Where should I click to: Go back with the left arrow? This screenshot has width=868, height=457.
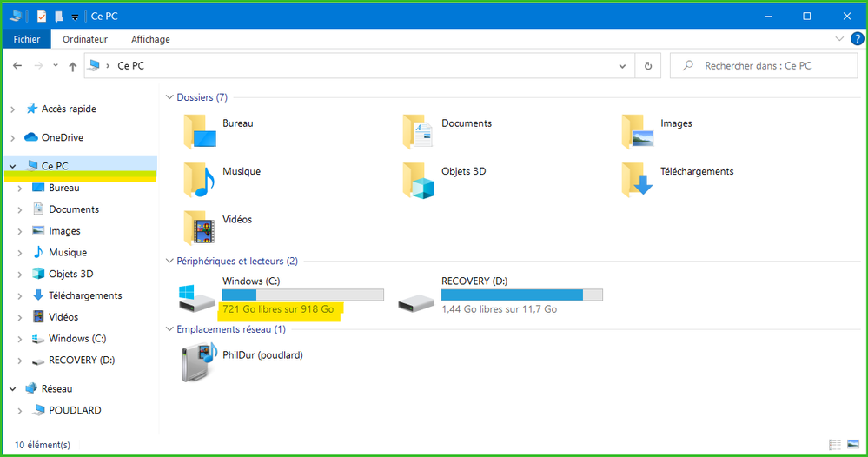pyautogui.click(x=17, y=66)
